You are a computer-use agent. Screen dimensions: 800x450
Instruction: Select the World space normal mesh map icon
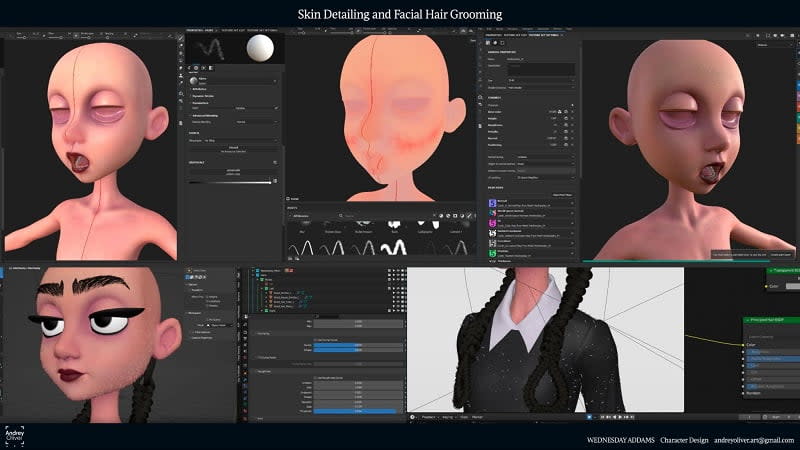492,213
